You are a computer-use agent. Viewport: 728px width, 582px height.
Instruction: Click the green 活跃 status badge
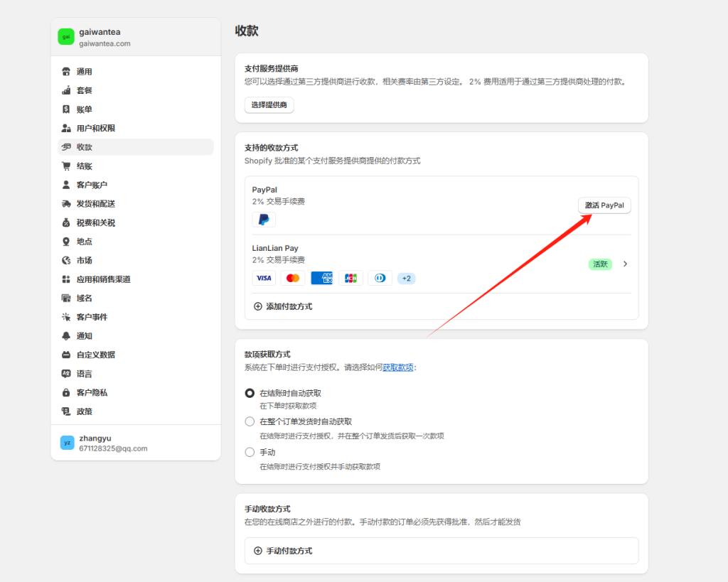pyautogui.click(x=600, y=264)
